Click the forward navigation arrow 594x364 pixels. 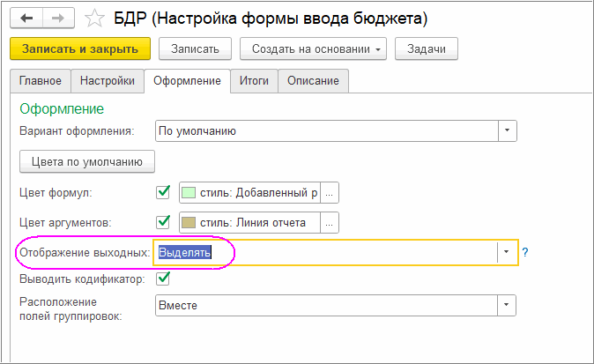[58, 18]
